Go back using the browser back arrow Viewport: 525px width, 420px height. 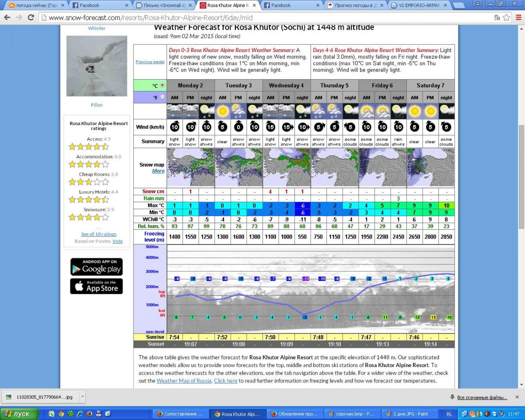(x=7, y=17)
